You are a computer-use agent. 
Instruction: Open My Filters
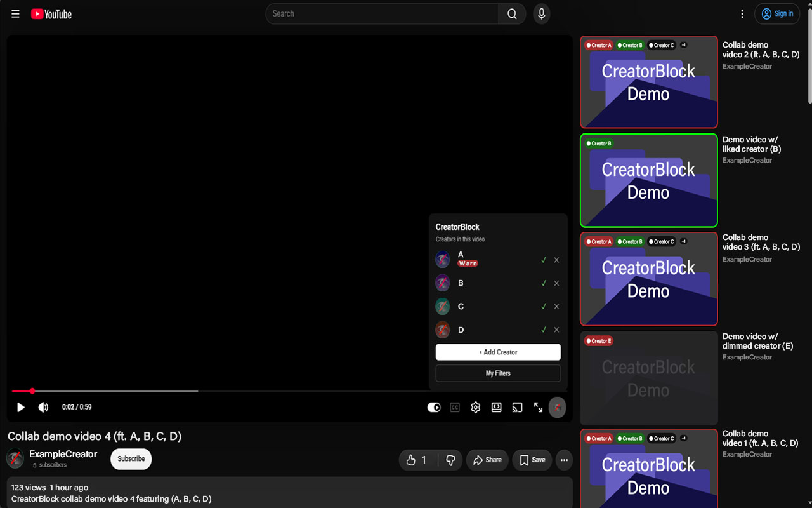498,373
